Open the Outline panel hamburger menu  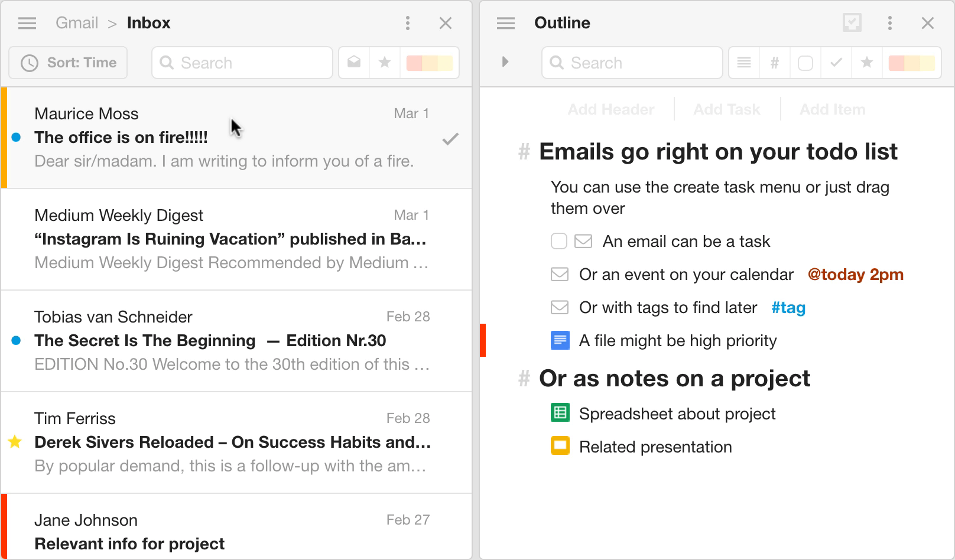tap(506, 23)
